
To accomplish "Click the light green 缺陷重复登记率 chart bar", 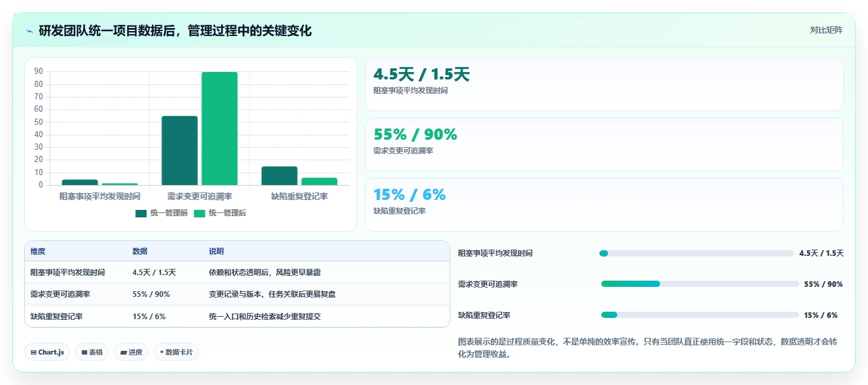I will 320,181.
